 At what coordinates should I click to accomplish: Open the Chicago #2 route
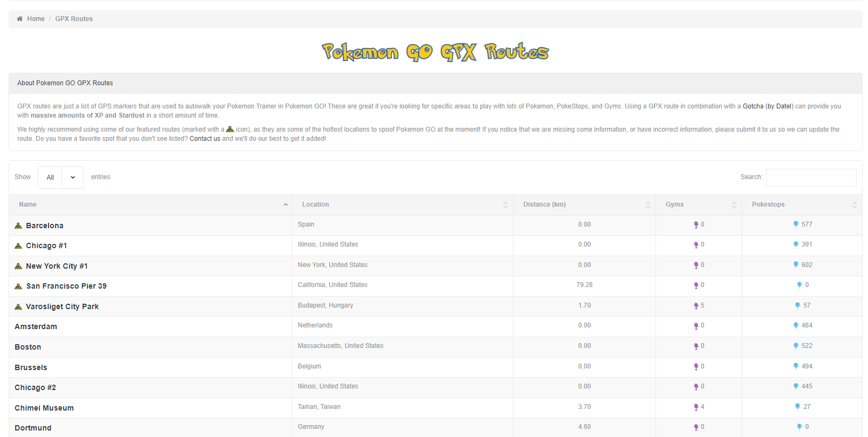coord(35,388)
